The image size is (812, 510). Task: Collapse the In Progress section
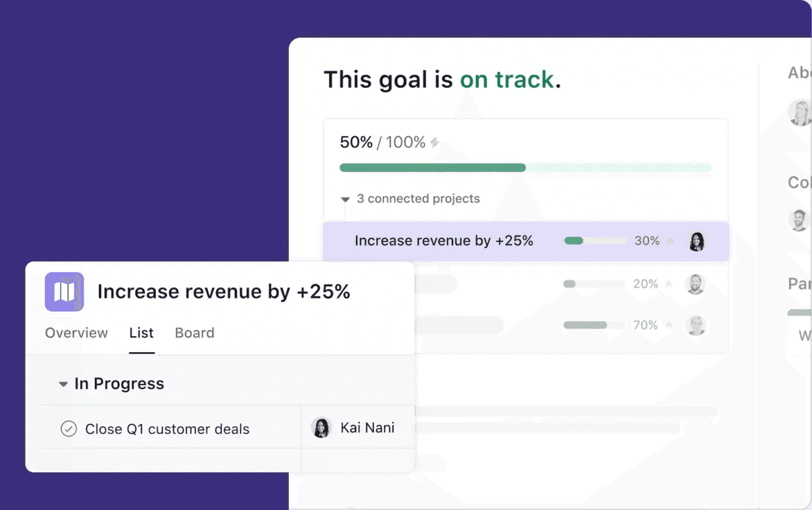[x=63, y=384]
